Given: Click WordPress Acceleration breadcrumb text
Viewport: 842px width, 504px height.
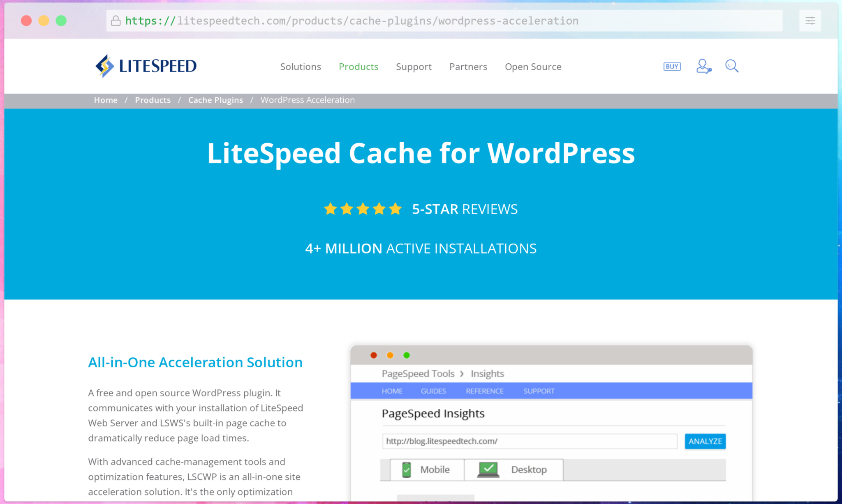Looking at the screenshot, I should (x=308, y=100).
